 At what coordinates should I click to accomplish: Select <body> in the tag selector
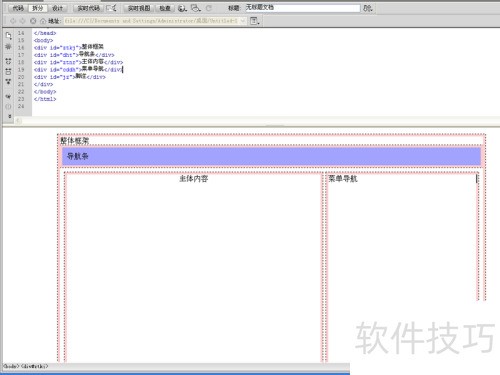[x=10, y=366]
